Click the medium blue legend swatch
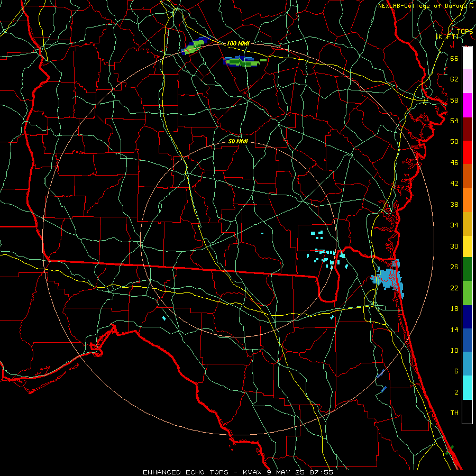Viewport: 476px width, 476px height. click(467, 340)
